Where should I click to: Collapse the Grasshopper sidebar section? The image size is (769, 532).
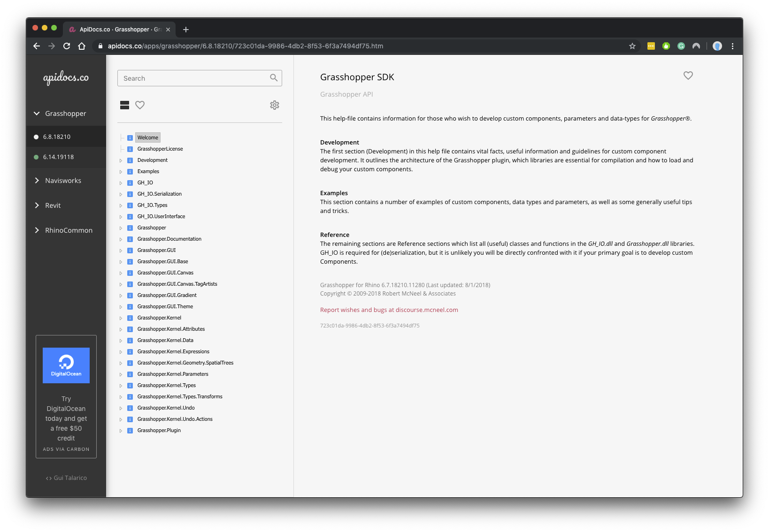tap(37, 114)
